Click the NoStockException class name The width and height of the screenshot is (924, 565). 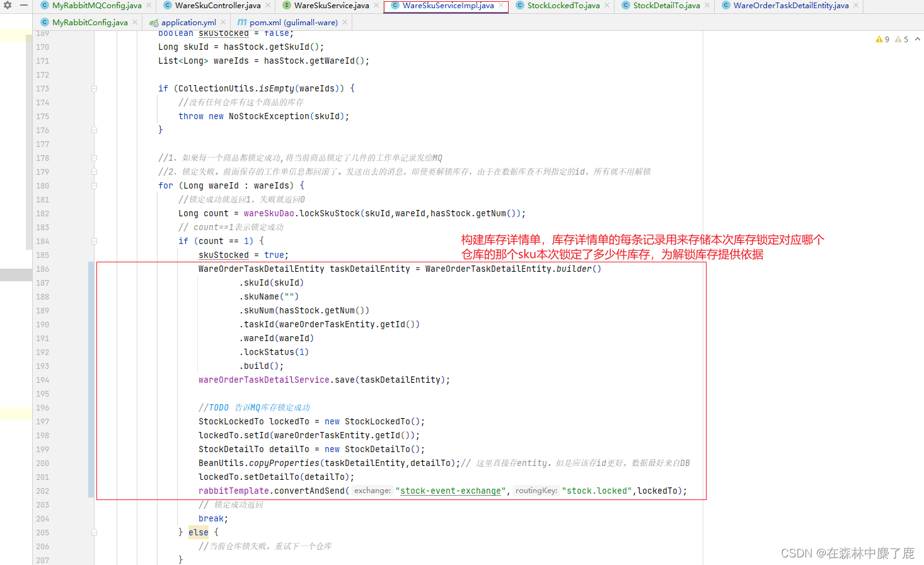(x=269, y=117)
